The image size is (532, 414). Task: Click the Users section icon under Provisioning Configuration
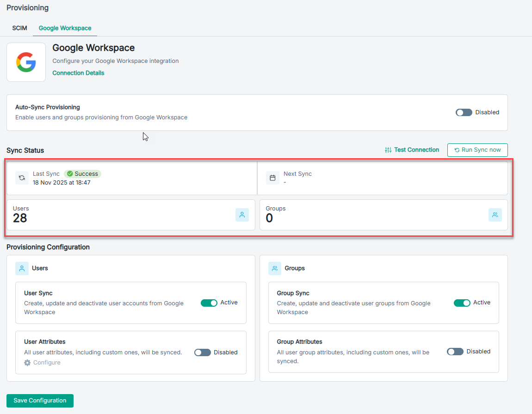22,268
